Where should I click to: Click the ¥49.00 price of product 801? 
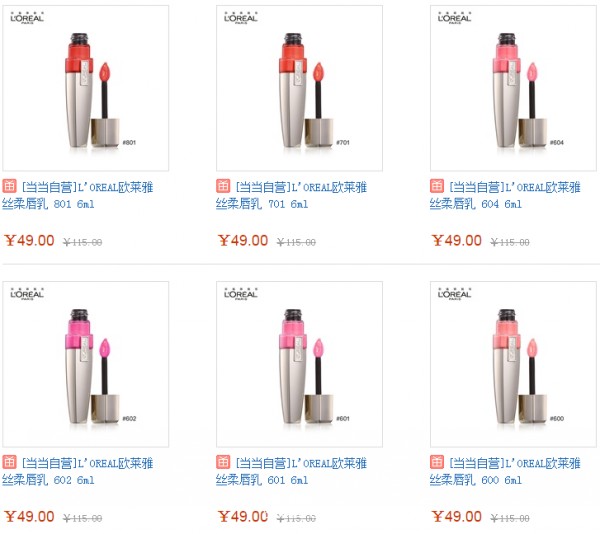click(x=29, y=241)
